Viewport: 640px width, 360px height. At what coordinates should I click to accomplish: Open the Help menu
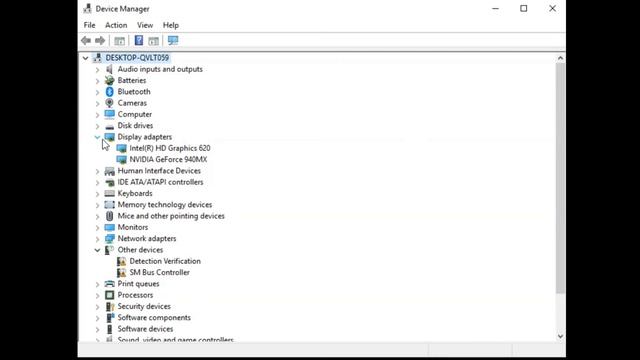click(171, 25)
